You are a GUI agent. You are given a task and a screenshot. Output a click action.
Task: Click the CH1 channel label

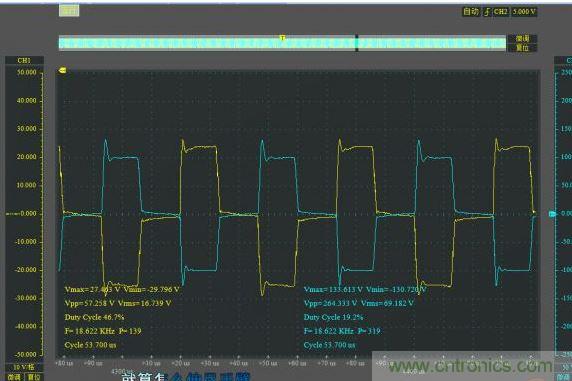tap(24, 61)
